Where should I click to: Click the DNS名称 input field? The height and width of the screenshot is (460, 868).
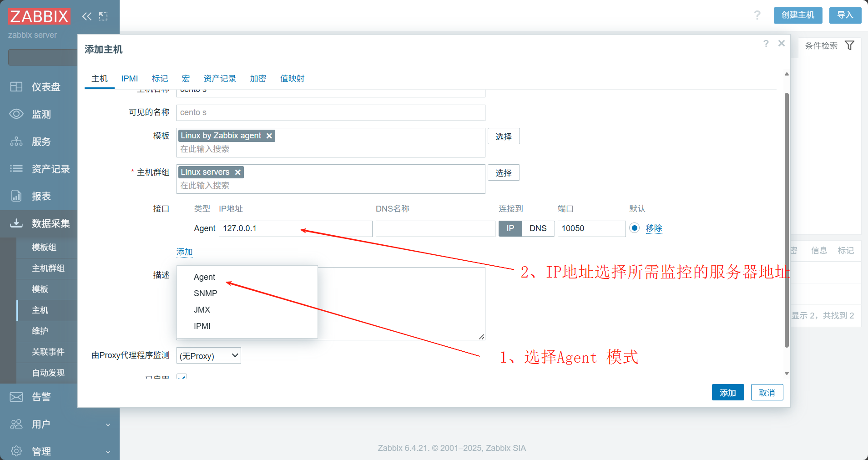[435, 228]
